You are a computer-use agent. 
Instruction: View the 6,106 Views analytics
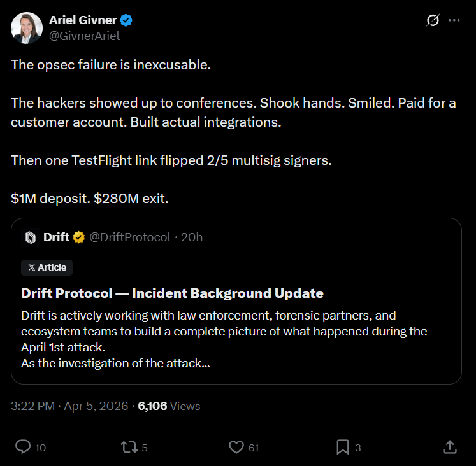(x=169, y=406)
